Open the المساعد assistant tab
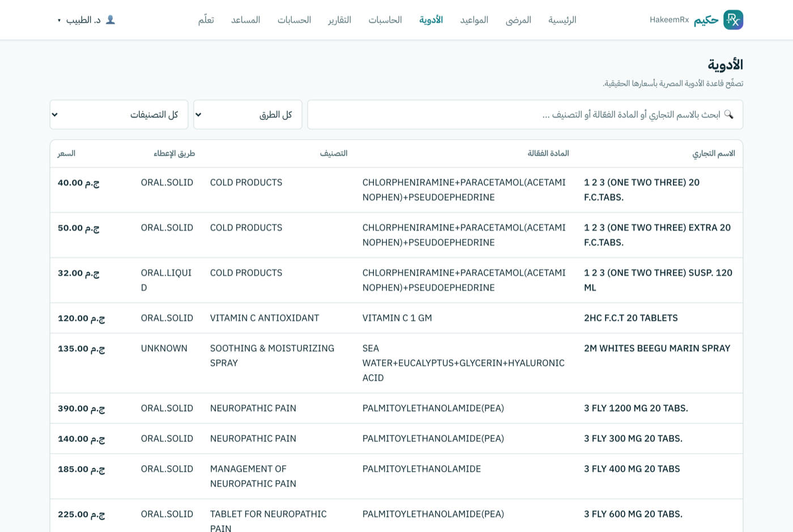Screen dimensions: 793x532 click(x=245, y=20)
